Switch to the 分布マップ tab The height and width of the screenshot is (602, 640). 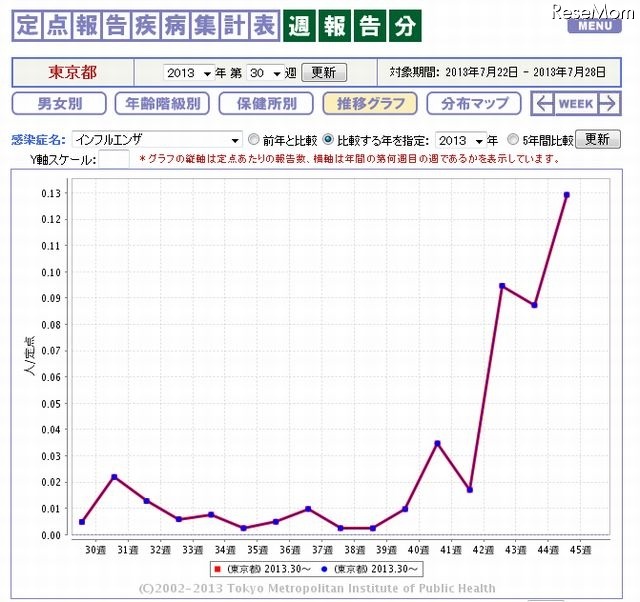tap(473, 104)
